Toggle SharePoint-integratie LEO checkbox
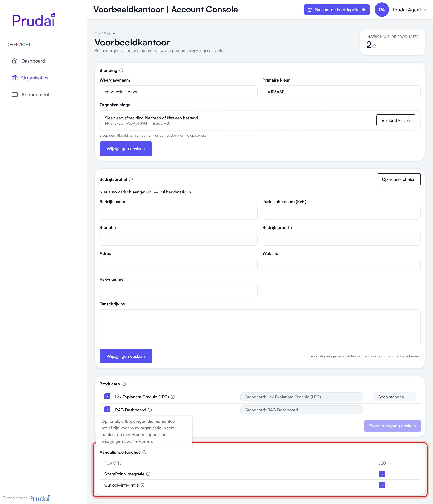 [x=382, y=474]
